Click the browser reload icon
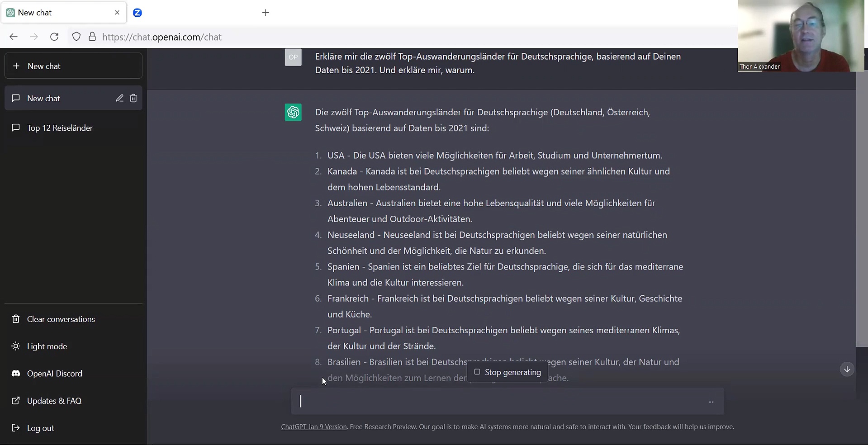Viewport: 868px width, 445px height. (54, 37)
